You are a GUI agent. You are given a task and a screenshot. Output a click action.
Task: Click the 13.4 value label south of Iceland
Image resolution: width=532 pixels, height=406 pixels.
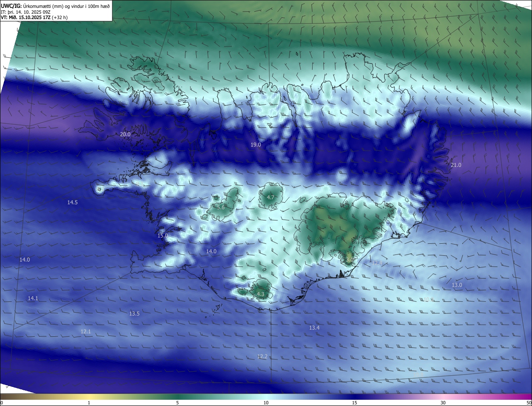(x=314, y=328)
